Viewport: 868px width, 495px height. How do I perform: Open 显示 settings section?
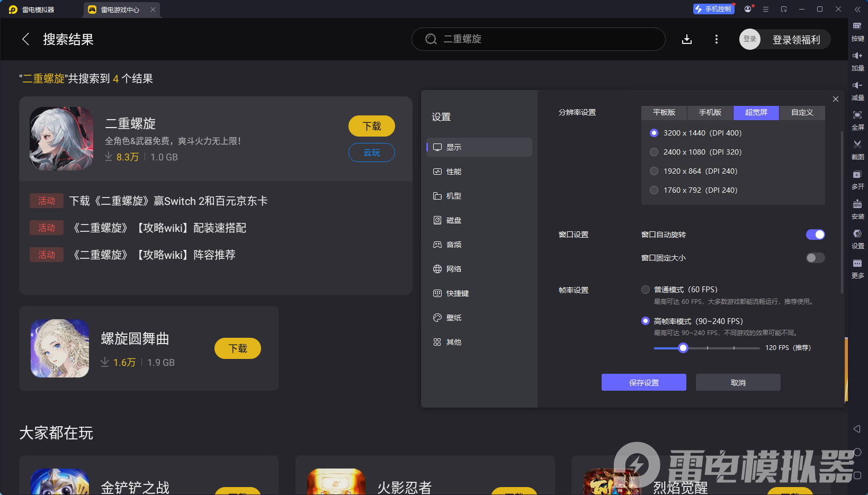tap(479, 147)
